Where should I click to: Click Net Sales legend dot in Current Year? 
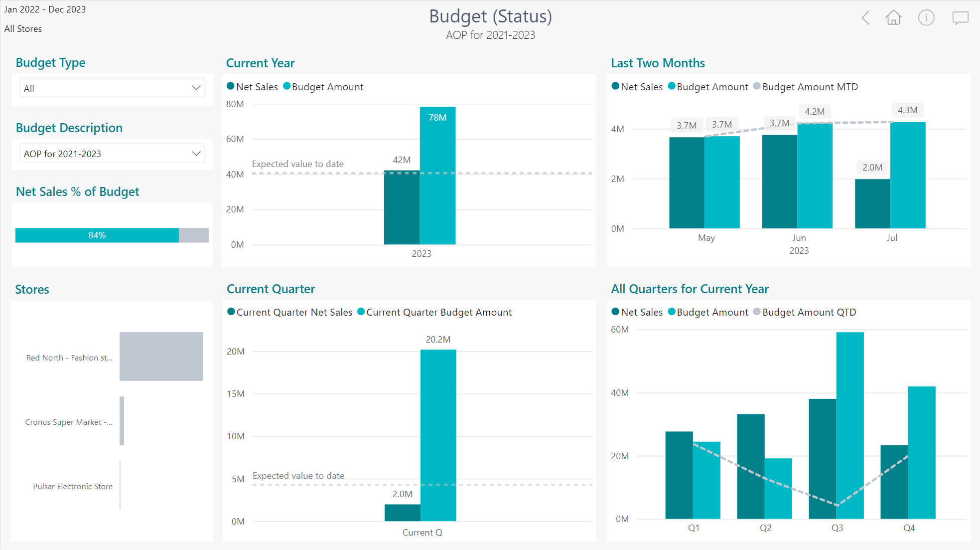(x=231, y=86)
